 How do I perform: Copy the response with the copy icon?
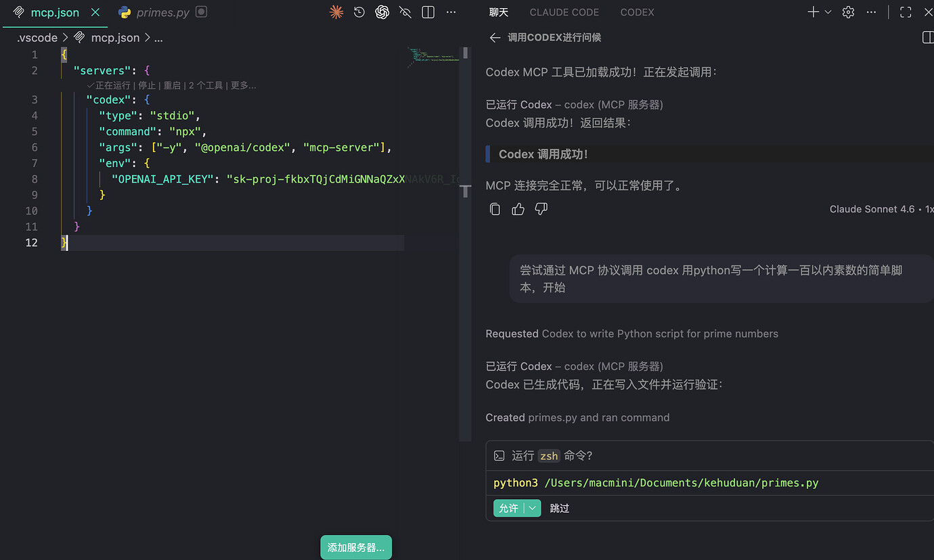[x=495, y=209]
